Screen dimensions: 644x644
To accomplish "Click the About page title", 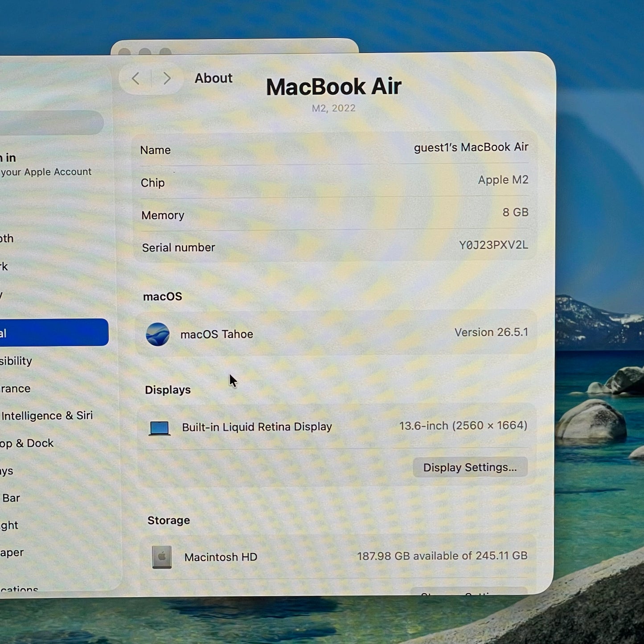I will click(x=213, y=78).
